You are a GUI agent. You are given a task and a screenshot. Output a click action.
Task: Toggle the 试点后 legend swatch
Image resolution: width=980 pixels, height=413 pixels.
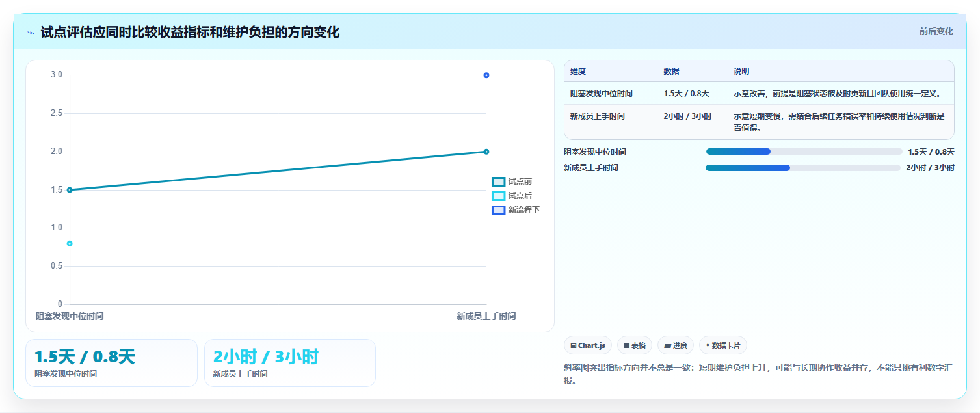coord(499,196)
